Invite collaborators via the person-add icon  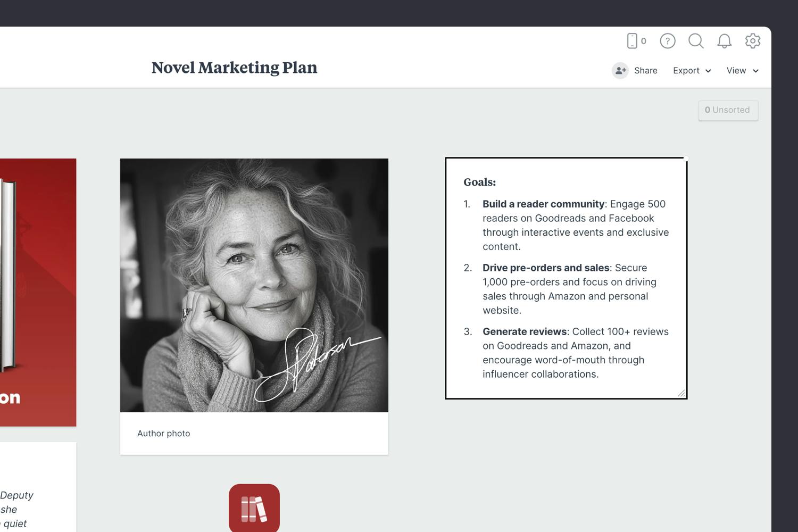(620, 70)
